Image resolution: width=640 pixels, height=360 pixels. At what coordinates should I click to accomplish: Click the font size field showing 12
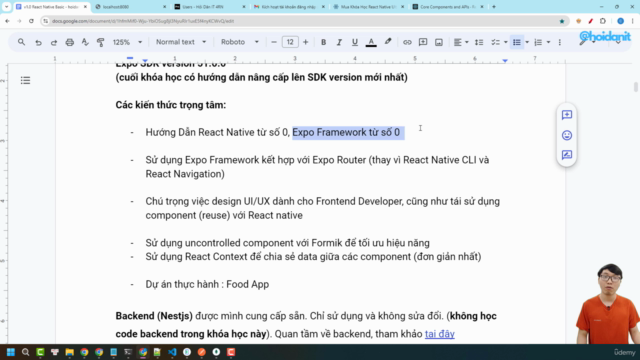pyautogui.click(x=290, y=42)
